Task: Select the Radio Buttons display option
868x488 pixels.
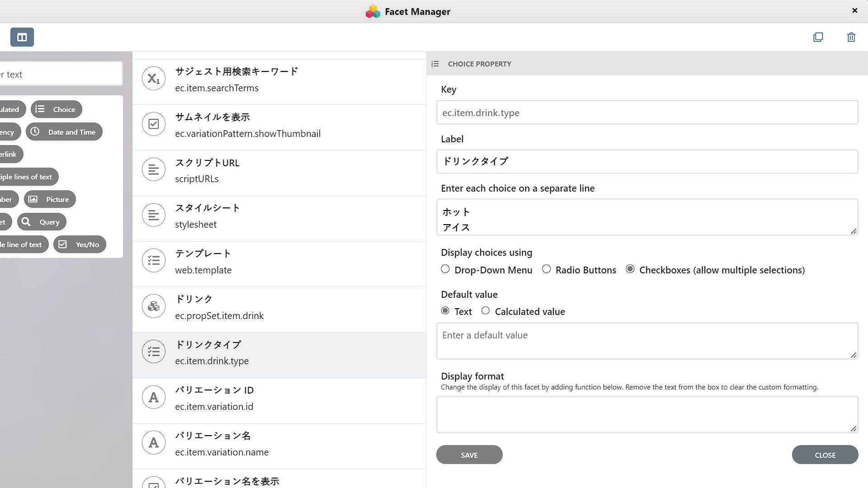Action: (547, 269)
